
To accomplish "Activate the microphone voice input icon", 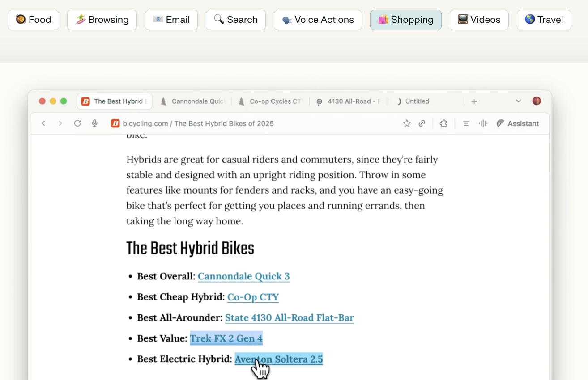I will 94,123.
